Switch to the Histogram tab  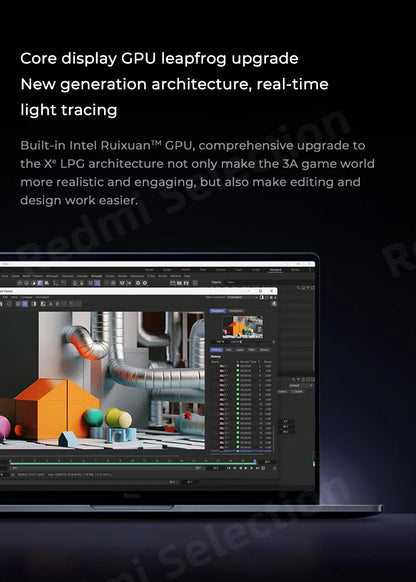(236, 311)
